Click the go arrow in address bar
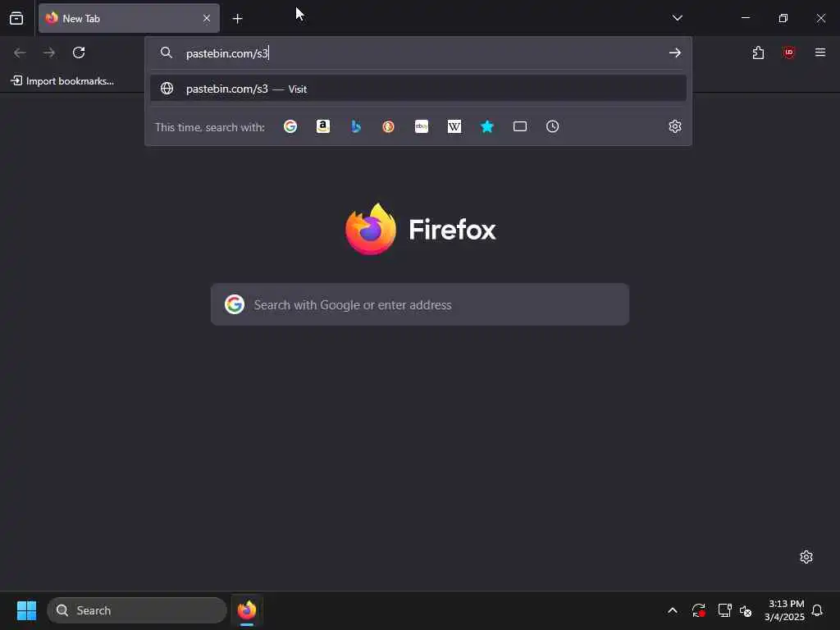Image resolution: width=840 pixels, height=630 pixels. pyautogui.click(x=675, y=52)
